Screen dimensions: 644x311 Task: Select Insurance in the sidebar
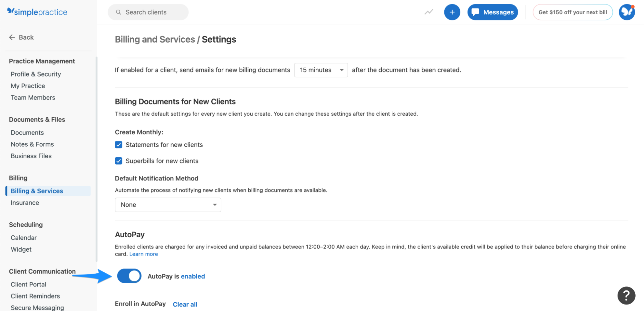(x=25, y=203)
